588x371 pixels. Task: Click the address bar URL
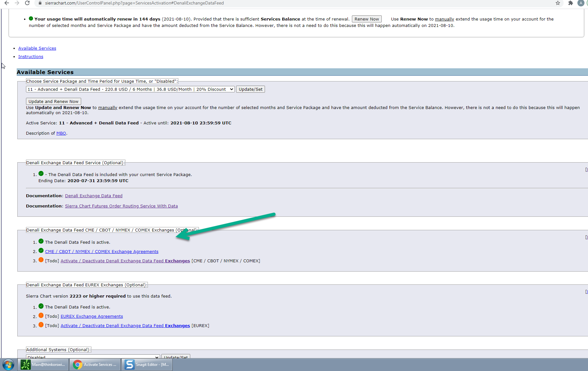tap(134, 3)
